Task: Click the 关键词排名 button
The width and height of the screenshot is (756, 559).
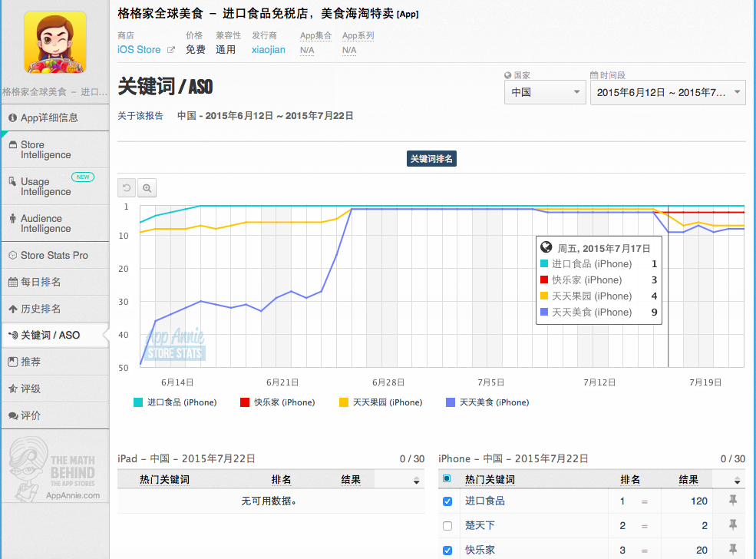Action: 431,159
